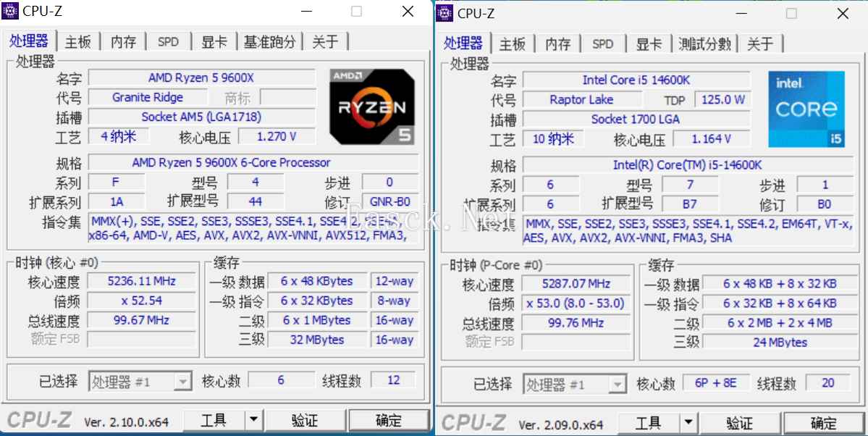This screenshot has width=868, height=436.
Task: Click the 验证 button in the right window
Action: (x=740, y=423)
